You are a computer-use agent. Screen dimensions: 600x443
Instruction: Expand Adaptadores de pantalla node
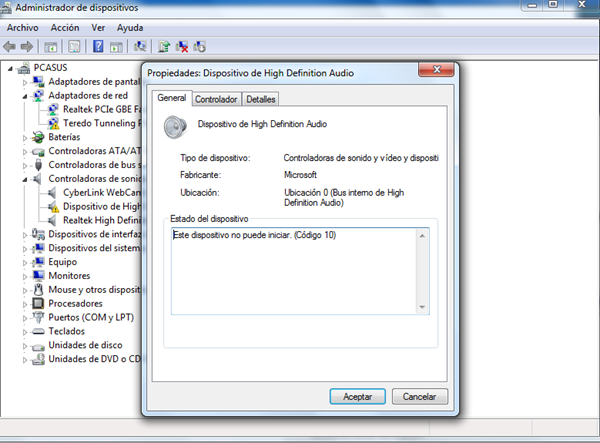25,82
